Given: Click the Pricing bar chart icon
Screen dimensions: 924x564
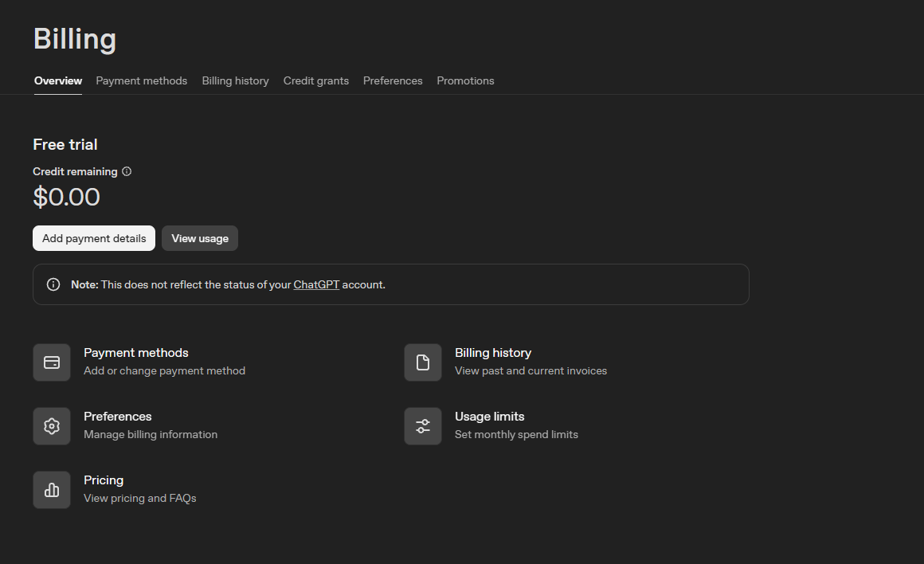Looking at the screenshot, I should pyautogui.click(x=52, y=490).
